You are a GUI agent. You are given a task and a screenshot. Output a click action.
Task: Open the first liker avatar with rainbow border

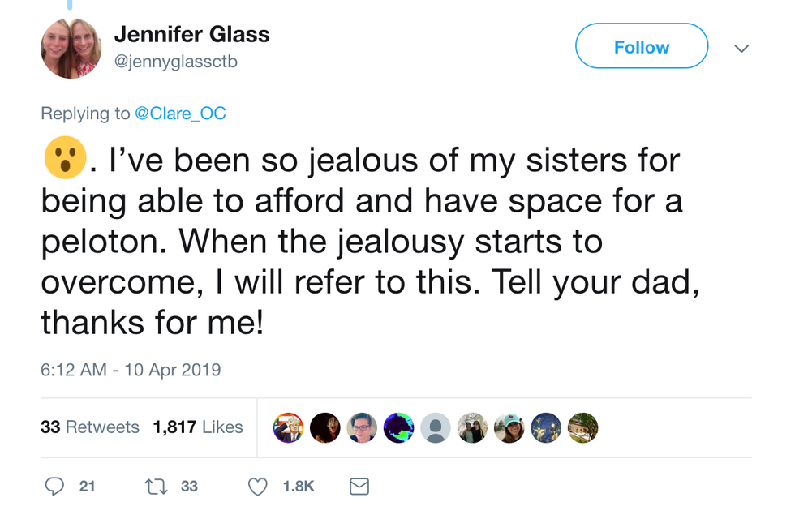click(x=288, y=427)
